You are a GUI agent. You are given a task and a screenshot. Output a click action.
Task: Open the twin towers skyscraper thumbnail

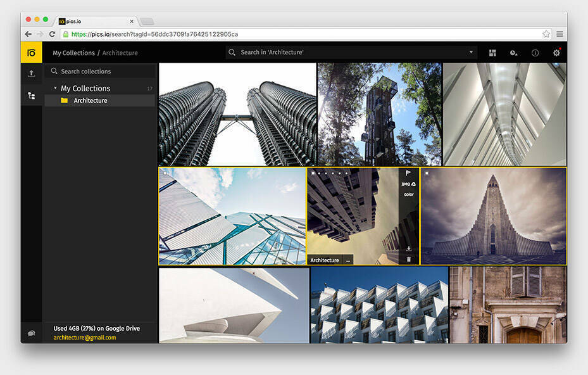(x=237, y=114)
